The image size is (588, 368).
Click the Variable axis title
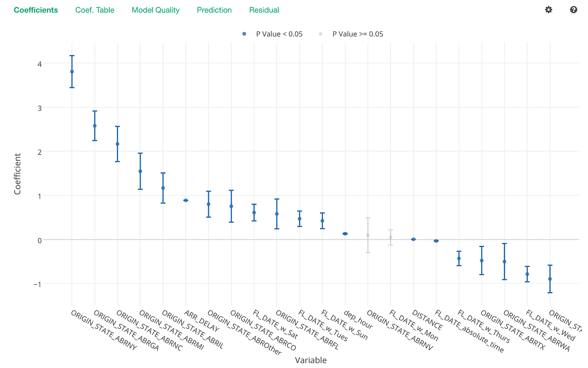pyautogui.click(x=311, y=360)
